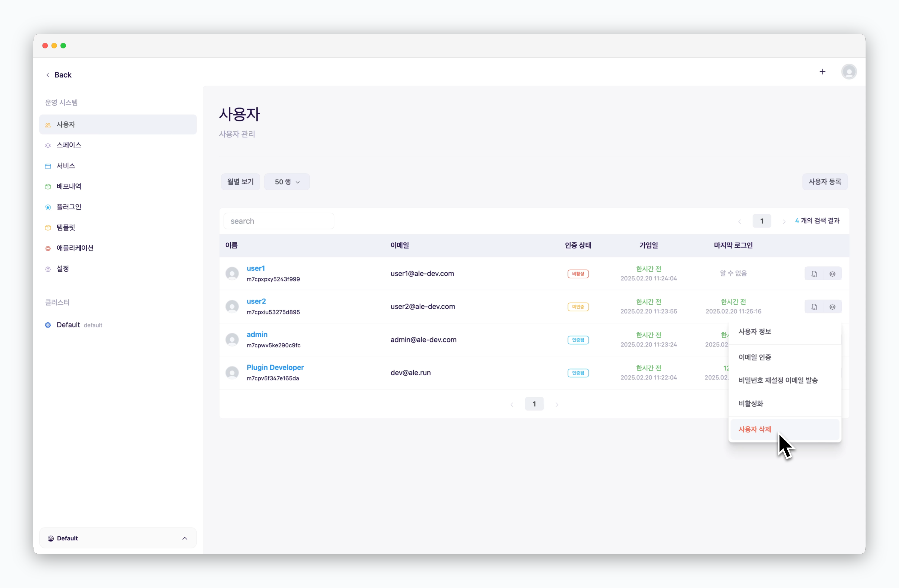Select 사용자 정보 from context menu
The height and width of the screenshot is (588, 899).
pyautogui.click(x=785, y=332)
